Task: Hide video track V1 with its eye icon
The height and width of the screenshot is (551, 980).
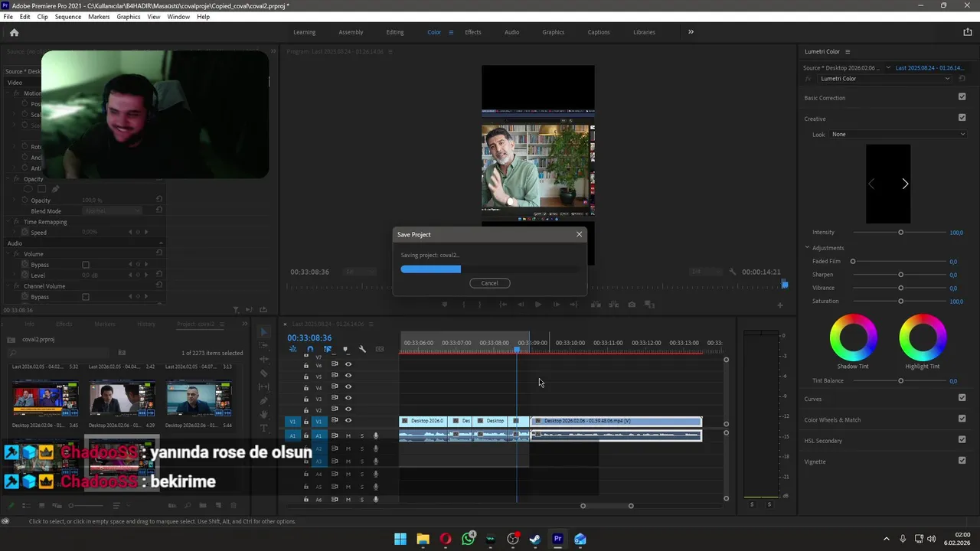Action: 348,421
